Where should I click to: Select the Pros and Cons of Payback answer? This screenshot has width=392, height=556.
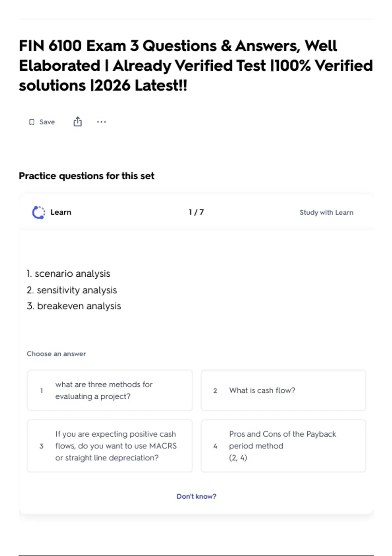point(284,446)
